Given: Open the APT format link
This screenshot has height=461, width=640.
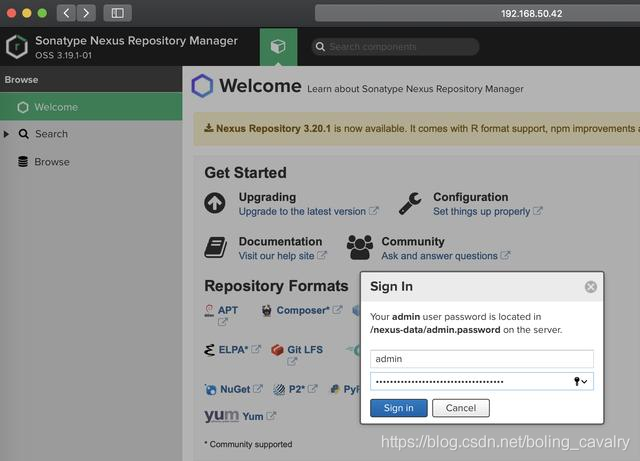Looking at the screenshot, I should 228,310.
